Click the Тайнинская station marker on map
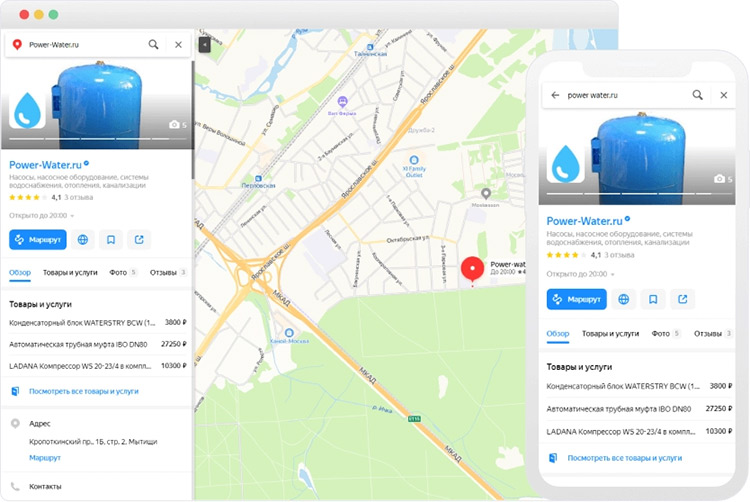The image size is (750, 502). pos(370,47)
